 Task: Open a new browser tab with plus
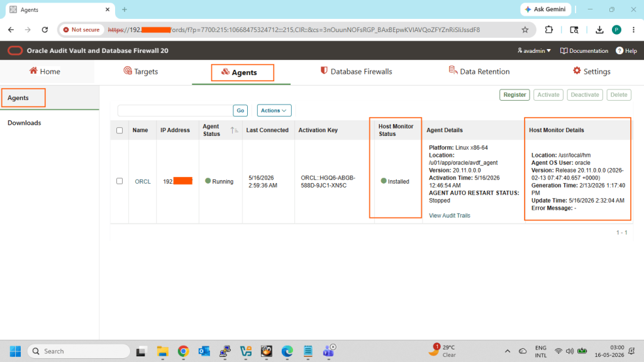125,9
